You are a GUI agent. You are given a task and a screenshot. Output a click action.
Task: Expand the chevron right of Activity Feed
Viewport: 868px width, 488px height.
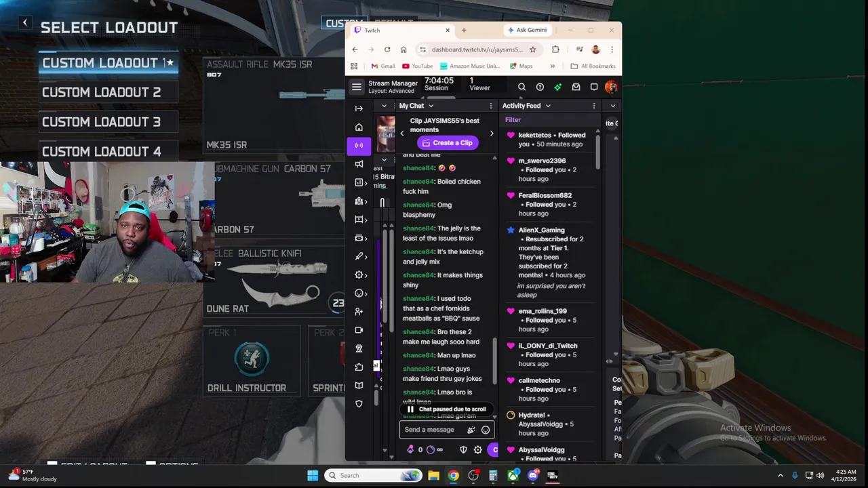[x=613, y=106]
